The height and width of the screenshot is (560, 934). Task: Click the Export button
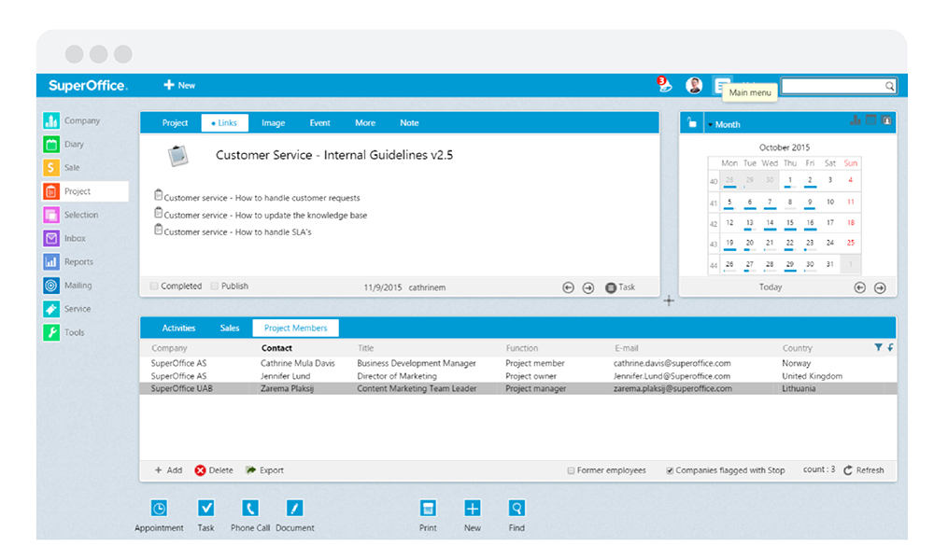265,470
